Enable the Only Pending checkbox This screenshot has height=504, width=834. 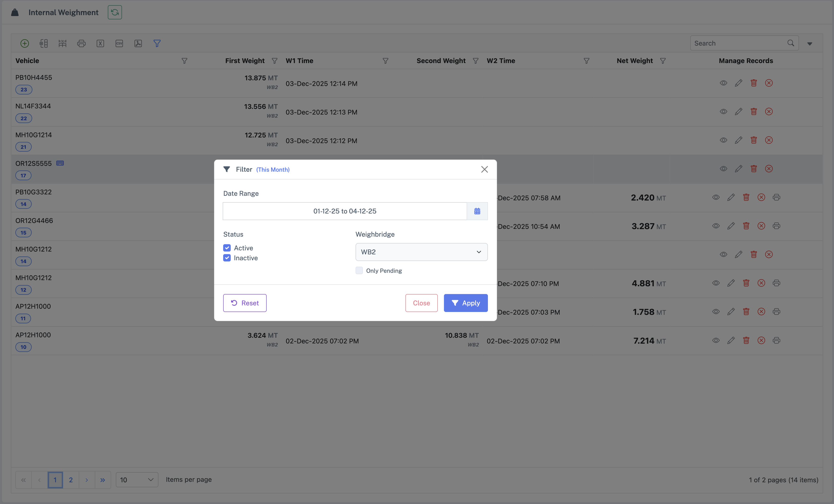(359, 271)
